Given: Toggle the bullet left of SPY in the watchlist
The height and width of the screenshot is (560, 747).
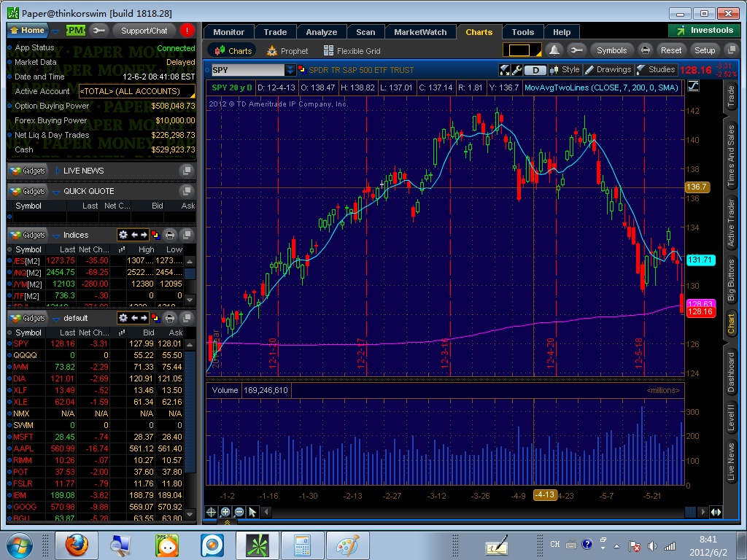Looking at the screenshot, I should [9, 343].
